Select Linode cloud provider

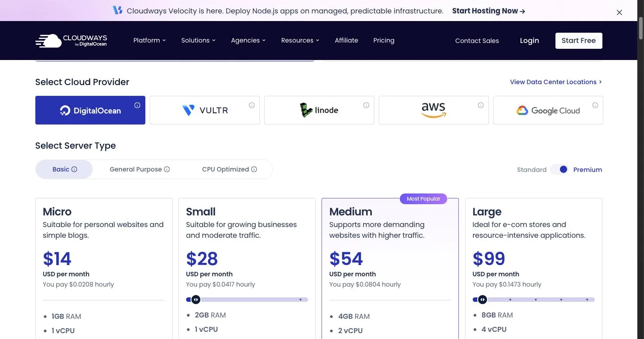click(319, 110)
